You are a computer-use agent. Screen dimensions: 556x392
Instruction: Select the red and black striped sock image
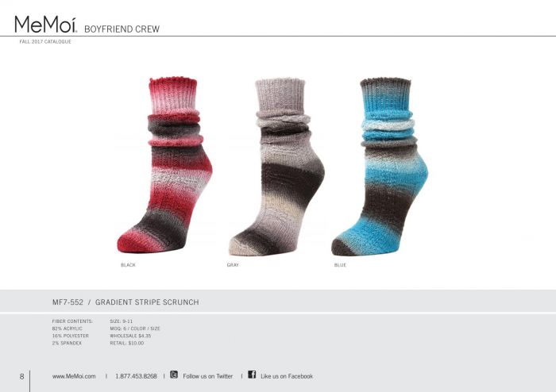[164, 165]
